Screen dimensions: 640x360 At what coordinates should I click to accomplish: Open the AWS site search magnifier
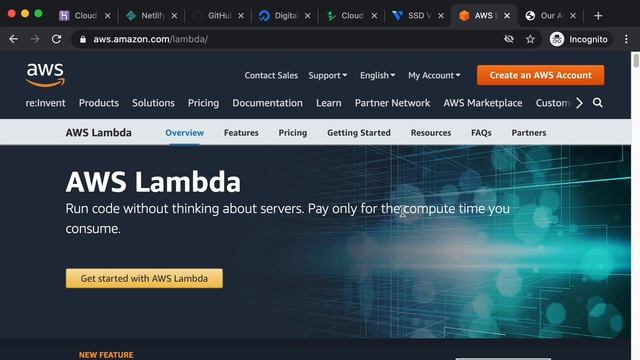[x=598, y=102]
